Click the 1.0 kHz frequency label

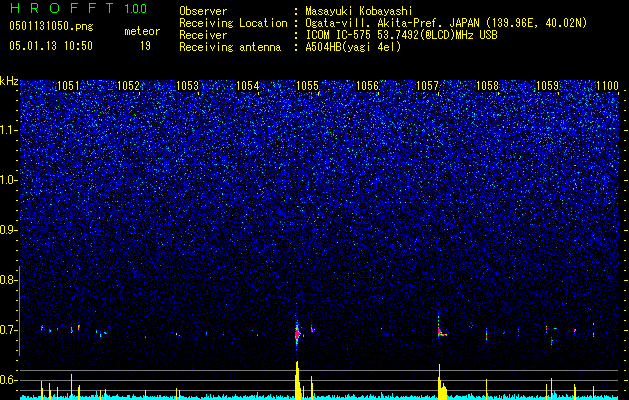pyautogui.click(x=9, y=181)
